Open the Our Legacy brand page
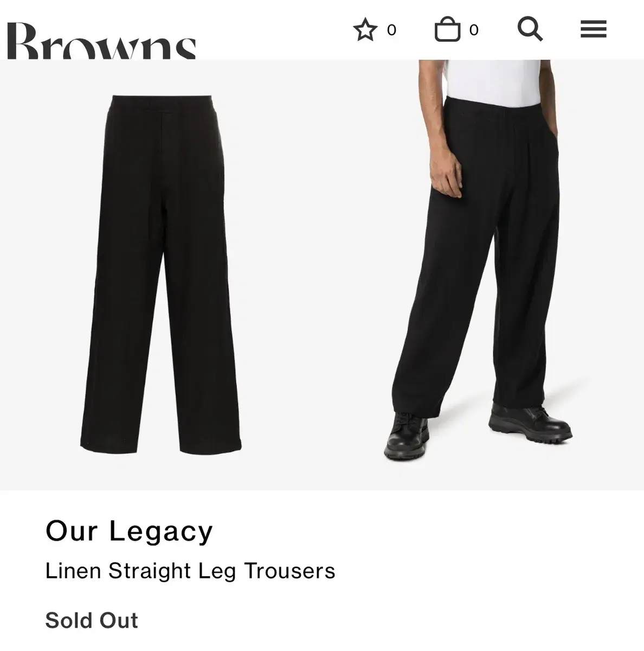The height and width of the screenshot is (651, 644). [129, 531]
